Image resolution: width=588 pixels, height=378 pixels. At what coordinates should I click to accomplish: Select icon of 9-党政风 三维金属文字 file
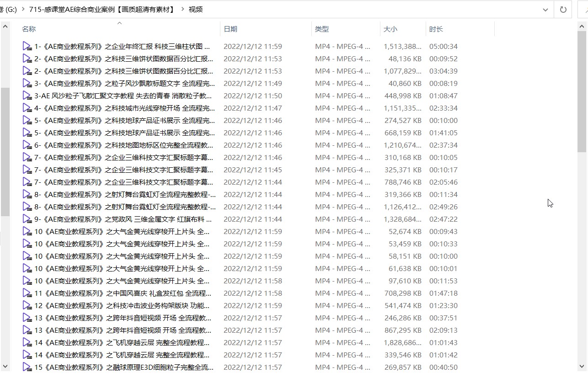[x=27, y=219]
